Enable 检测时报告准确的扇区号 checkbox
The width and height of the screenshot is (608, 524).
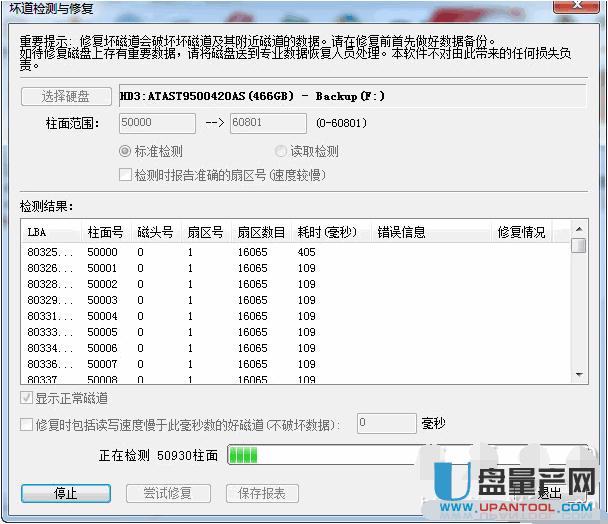click(125, 175)
